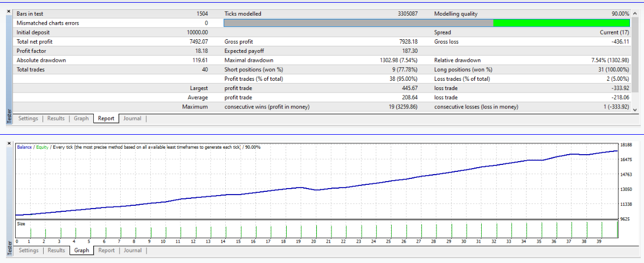This screenshot has height=263, width=644.
Task: Open Journal tab in the lower Tester panel
Action: (133, 251)
